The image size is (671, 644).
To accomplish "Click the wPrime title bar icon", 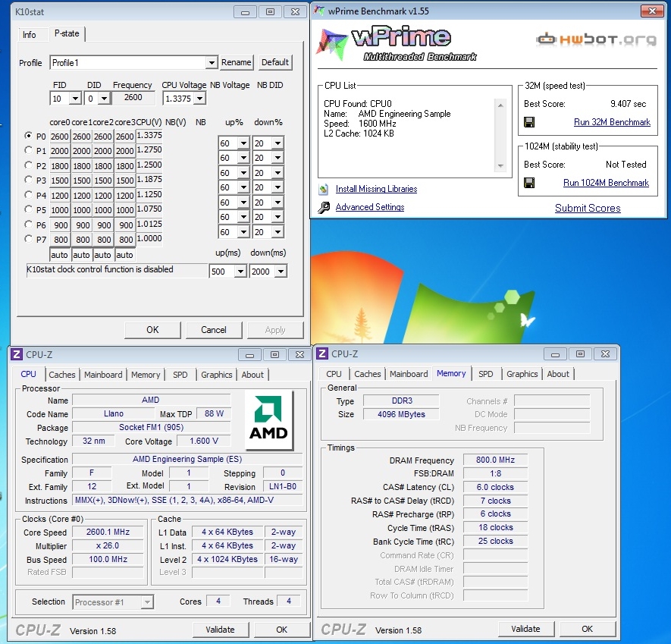I will pos(318,11).
